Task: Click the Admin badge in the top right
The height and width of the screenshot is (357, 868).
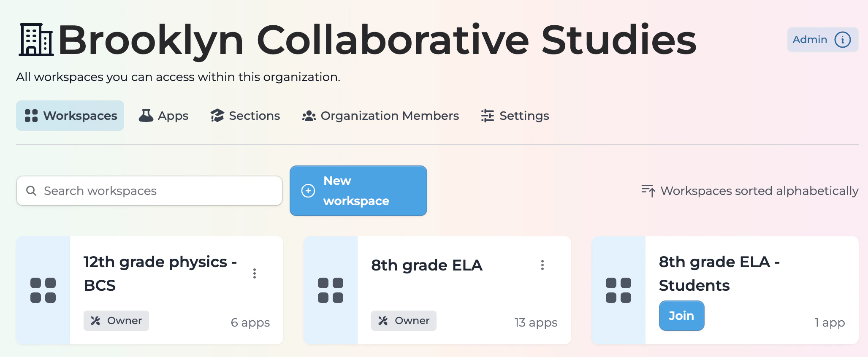Action: [x=809, y=39]
